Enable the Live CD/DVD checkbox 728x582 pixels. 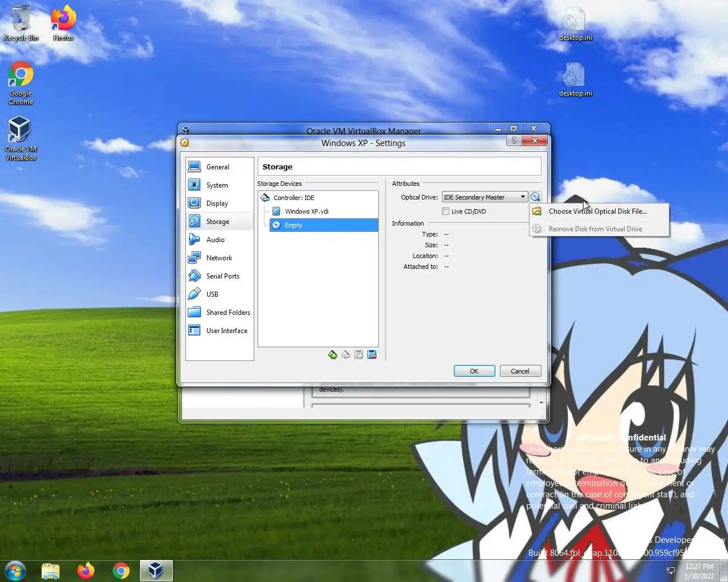click(x=446, y=211)
